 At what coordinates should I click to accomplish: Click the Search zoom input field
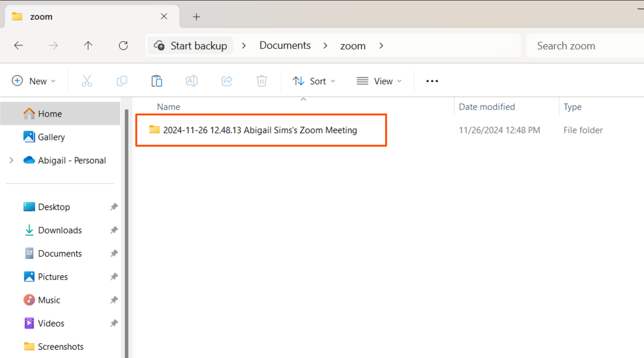[585, 46]
